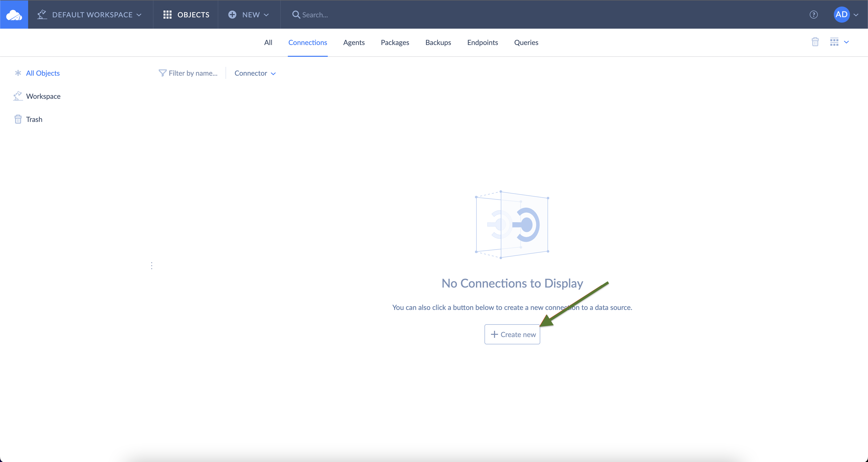Expand the account menu chevron
The image size is (868, 462).
point(856,15)
